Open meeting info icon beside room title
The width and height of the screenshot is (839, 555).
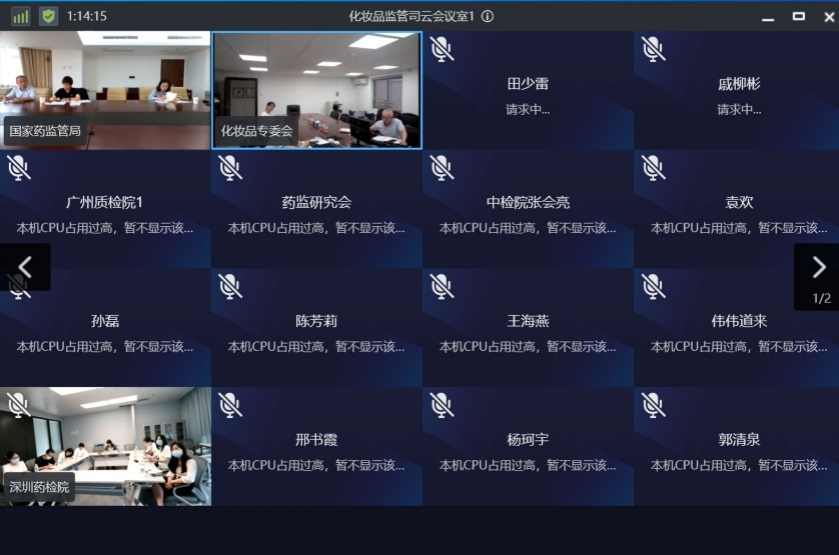point(487,16)
